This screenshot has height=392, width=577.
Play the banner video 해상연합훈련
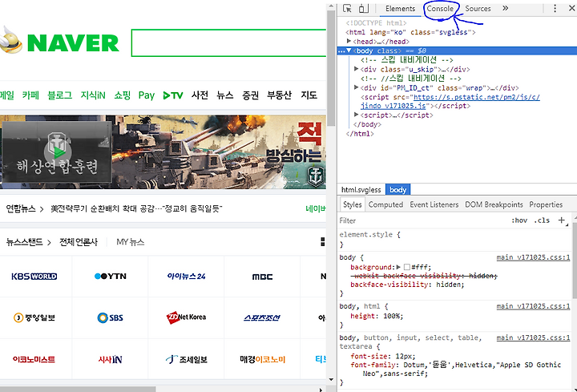[x=57, y=151]
